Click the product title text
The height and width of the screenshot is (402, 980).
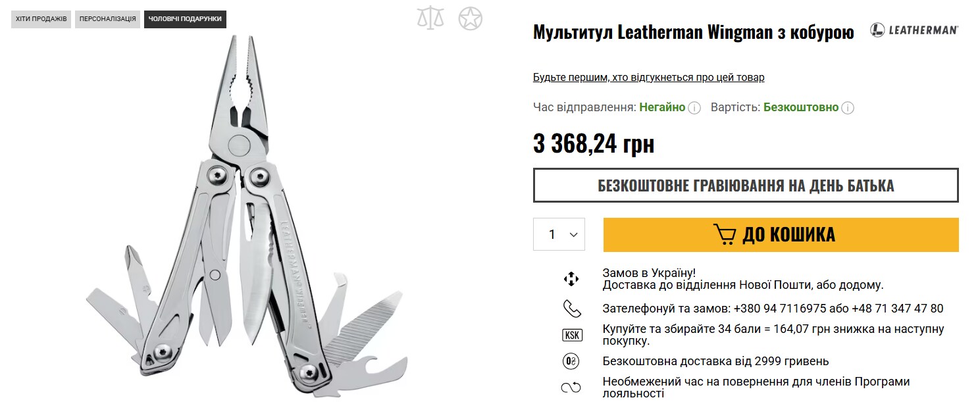tap(694, 32)
